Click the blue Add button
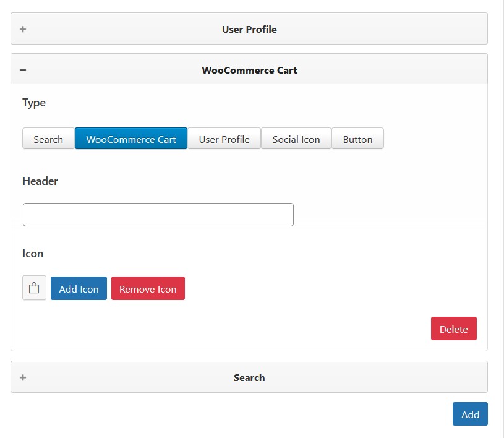Viewport: 504px width, 438px height. [x=470, y=414]
